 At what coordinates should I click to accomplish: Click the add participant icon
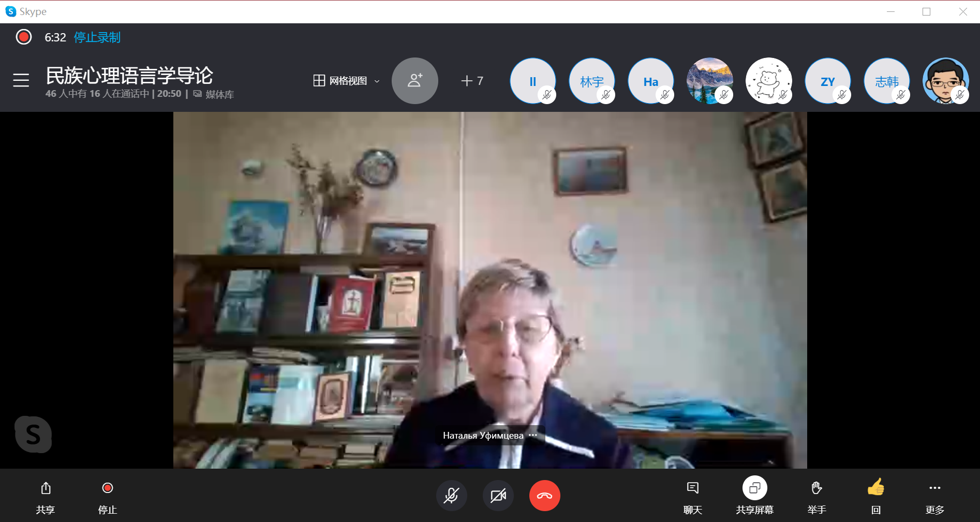(x=414, y=81)
